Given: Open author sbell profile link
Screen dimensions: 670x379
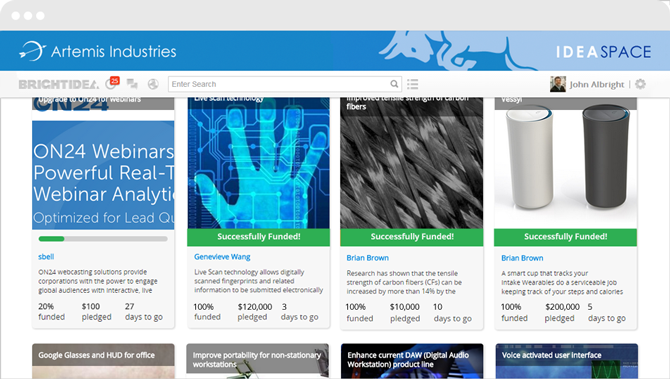Looking at the screenshot, I should pos(46,257).
